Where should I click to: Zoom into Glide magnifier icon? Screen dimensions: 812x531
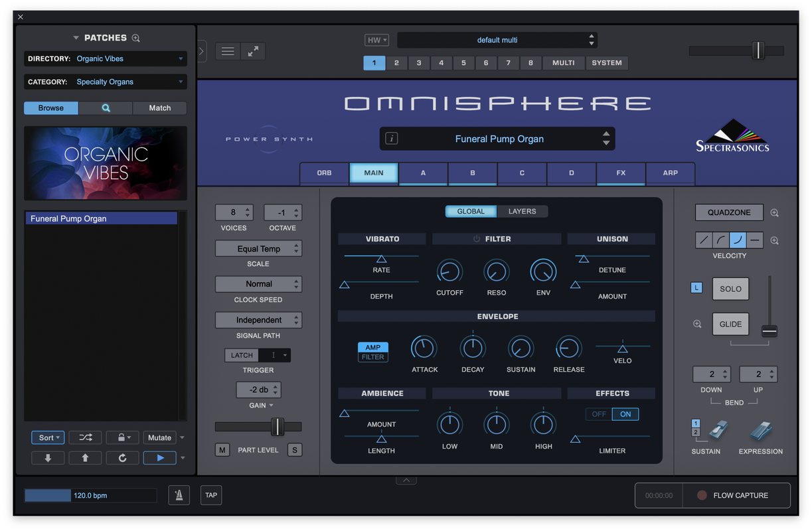(697, 324)
